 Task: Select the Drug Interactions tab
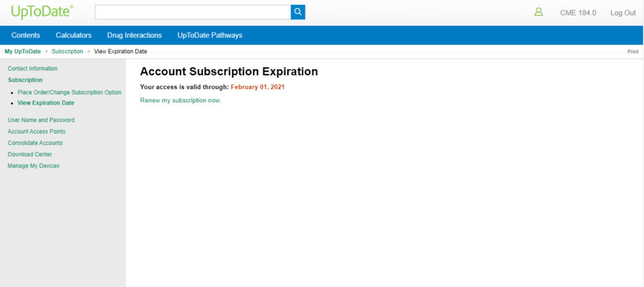tap(135, 36)
